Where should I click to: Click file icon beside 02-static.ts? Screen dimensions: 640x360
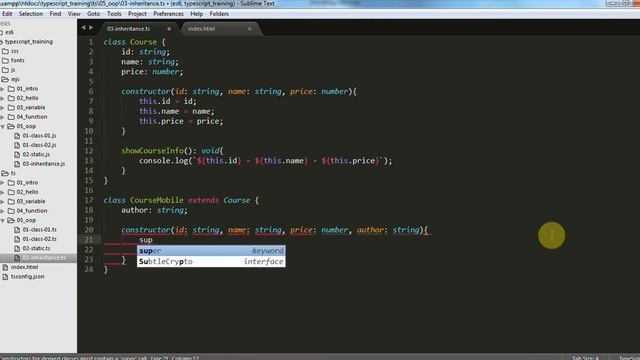17,248
